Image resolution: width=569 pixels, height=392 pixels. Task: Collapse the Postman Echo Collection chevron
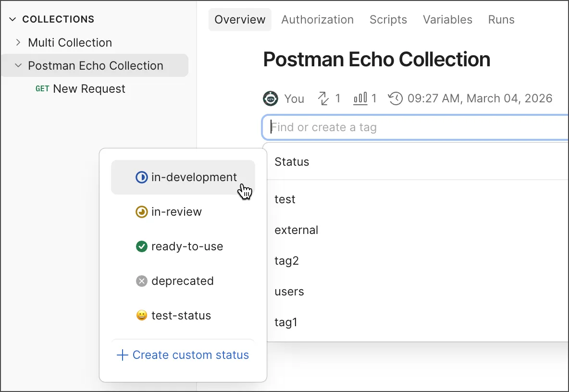18,66
